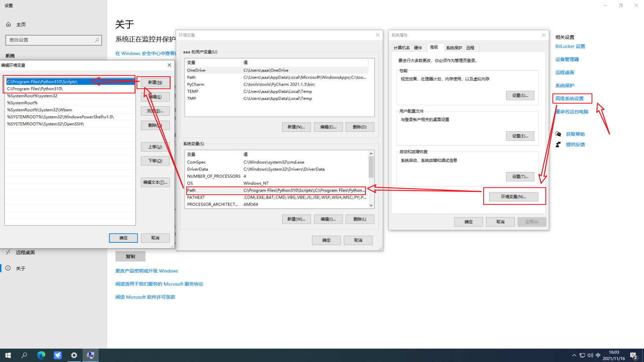This screenshot has height=362, width=644.
Task: Click 用户配置文件 设置(E) button
Action: coord(520,136)
